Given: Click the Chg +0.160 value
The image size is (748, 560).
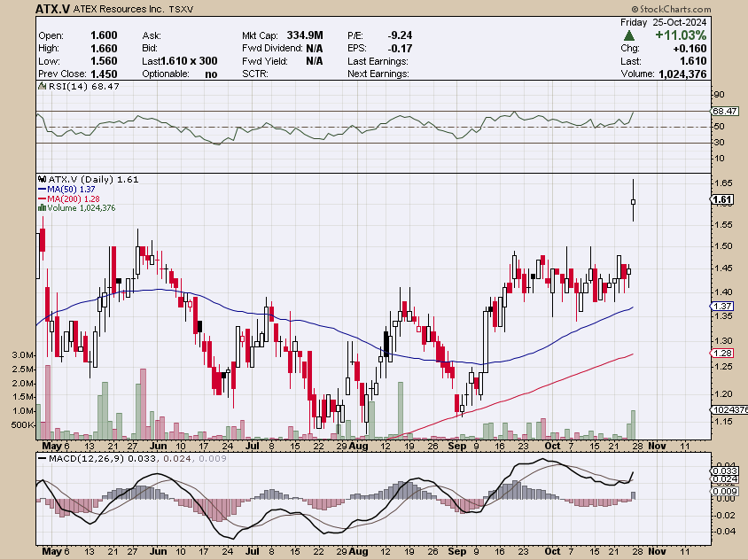Looking at the screenshot, I should tap(690, 49).
